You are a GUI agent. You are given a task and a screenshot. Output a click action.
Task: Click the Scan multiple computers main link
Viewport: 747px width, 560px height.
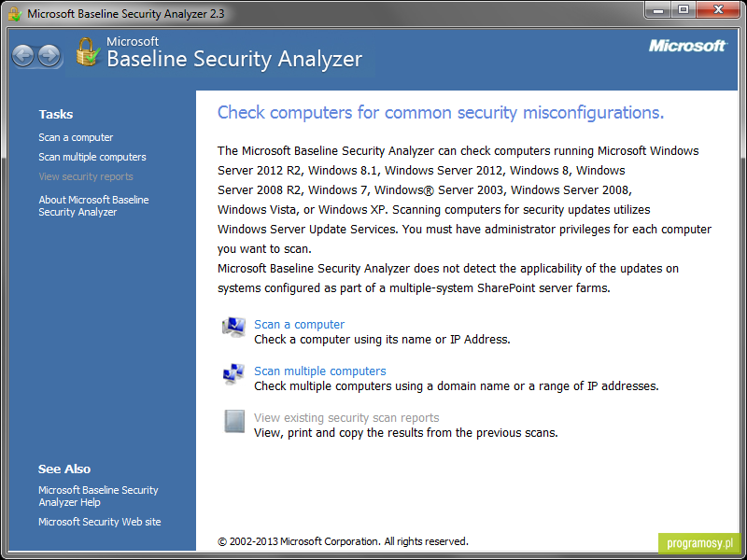[320, 371]
